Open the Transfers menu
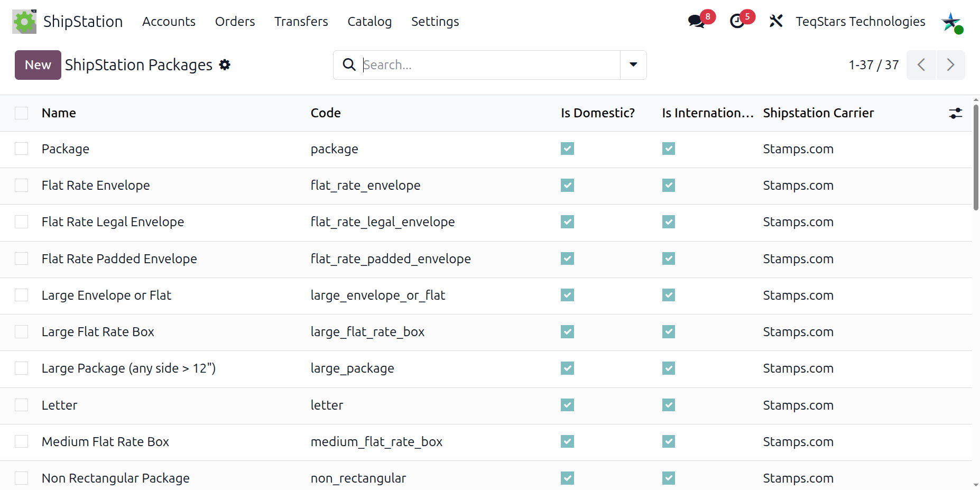The height and width of the screenshot is (490, 980). [x=301, y=22]
